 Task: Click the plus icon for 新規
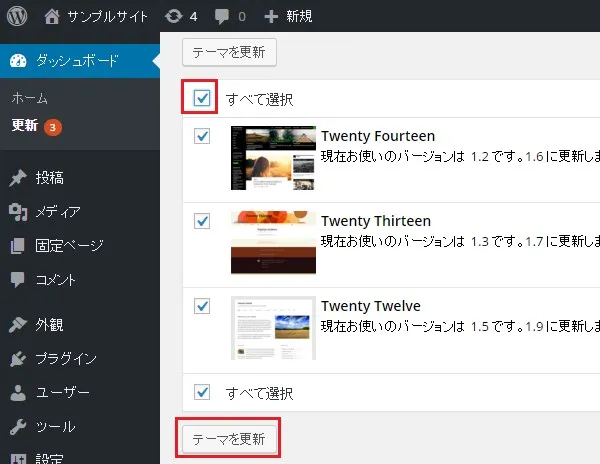coord(271,16)
